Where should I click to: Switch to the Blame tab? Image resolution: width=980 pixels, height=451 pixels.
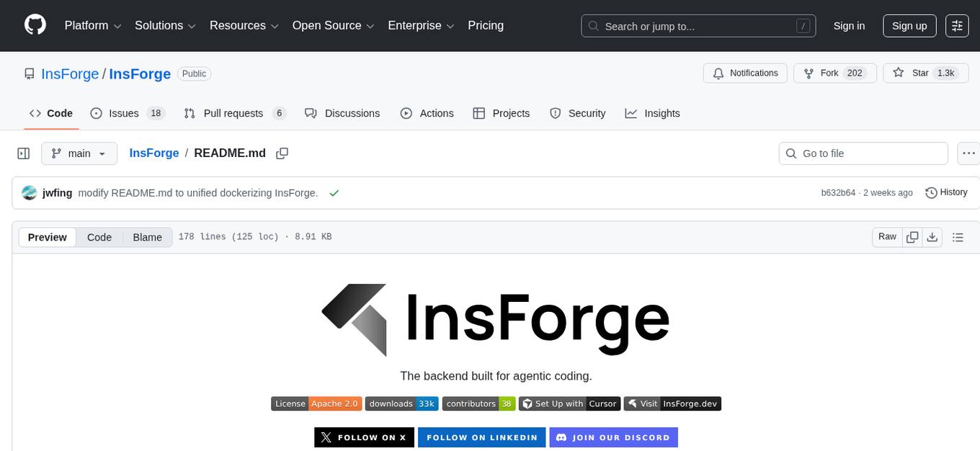tap(147, 237)
